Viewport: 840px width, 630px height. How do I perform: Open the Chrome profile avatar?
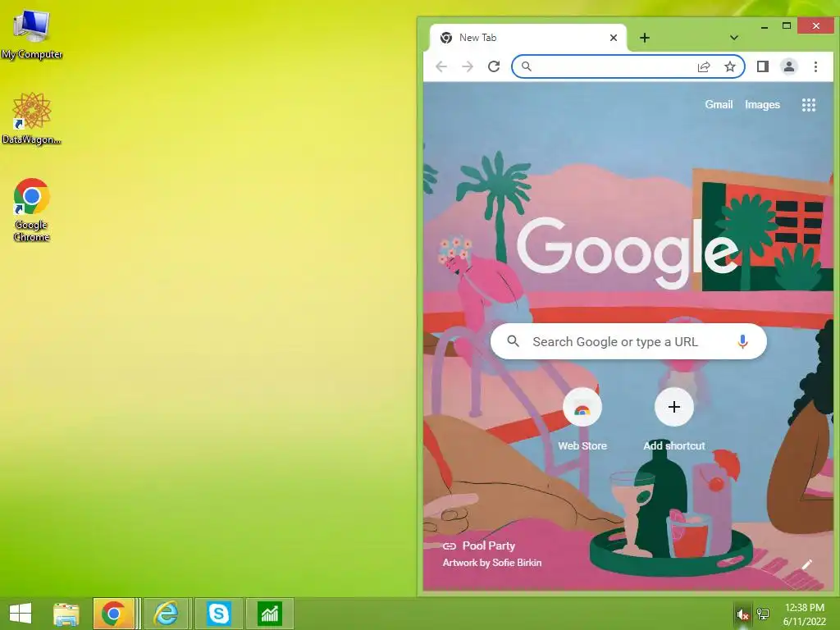click(789, 66)
